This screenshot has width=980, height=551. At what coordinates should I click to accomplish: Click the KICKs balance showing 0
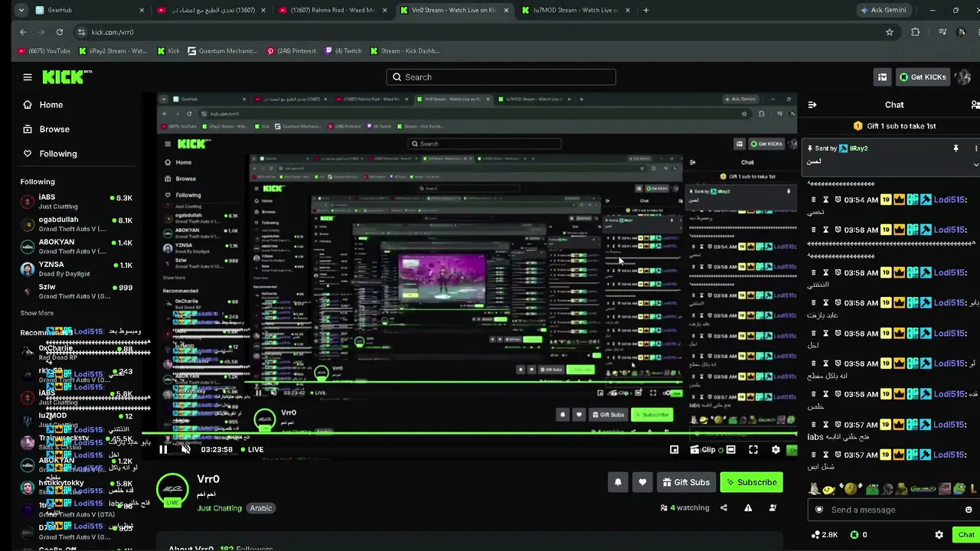[x=859, y=535]
